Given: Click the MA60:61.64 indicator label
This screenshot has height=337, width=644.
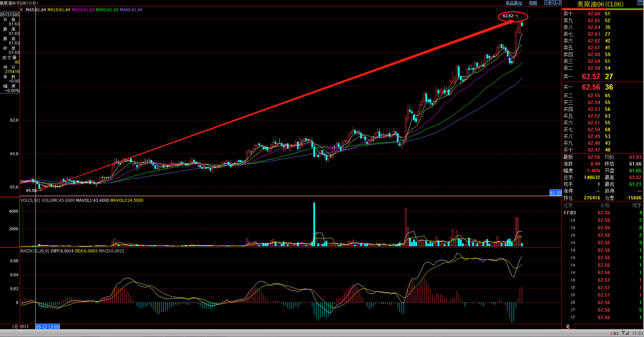Looking at the screenshot, I should click(x=131, y=10).
